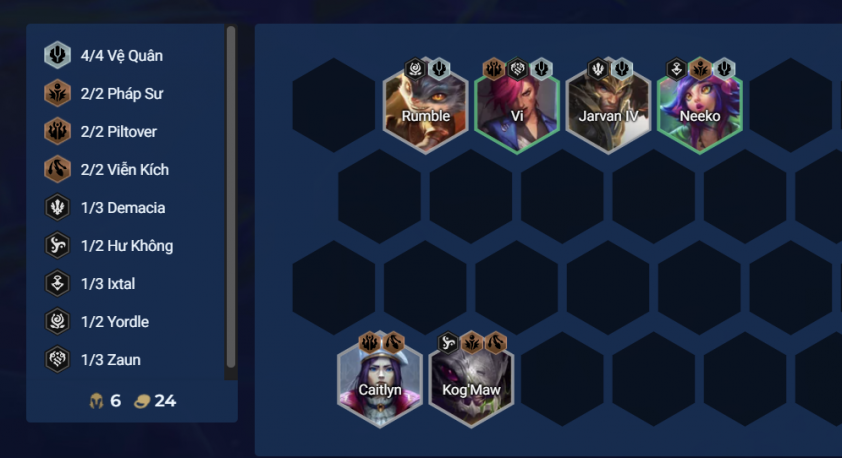Select the Neeko champion hexagon

(x=700, y=106)
